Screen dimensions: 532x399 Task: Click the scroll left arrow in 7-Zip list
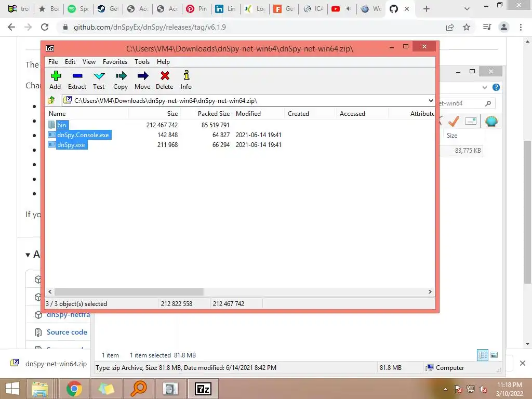[x=50, y=292]
